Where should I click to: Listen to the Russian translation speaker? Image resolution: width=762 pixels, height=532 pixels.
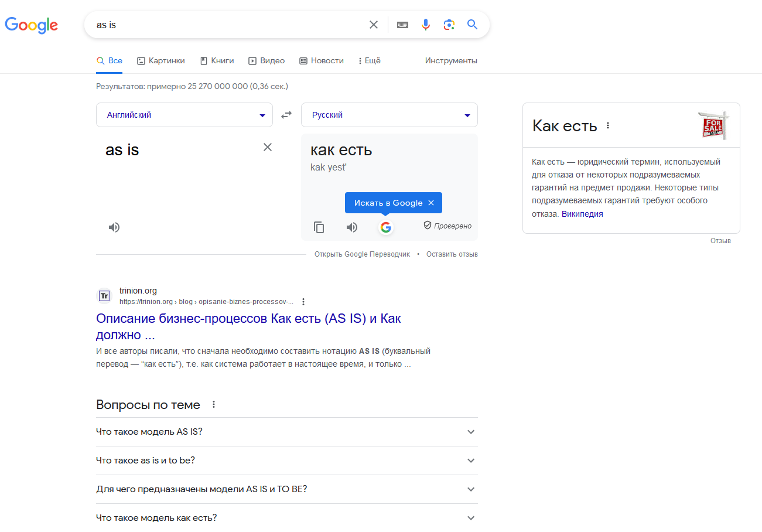[x=352, y=227]
